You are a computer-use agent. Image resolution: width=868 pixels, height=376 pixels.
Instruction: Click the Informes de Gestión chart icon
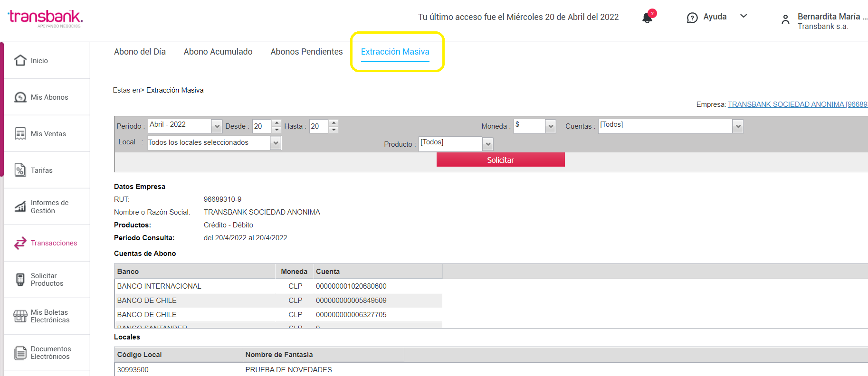[20, 207]
